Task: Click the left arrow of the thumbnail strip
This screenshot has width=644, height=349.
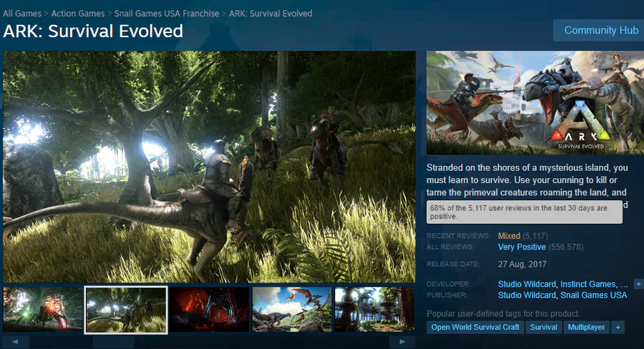Action: click(16, 342)
